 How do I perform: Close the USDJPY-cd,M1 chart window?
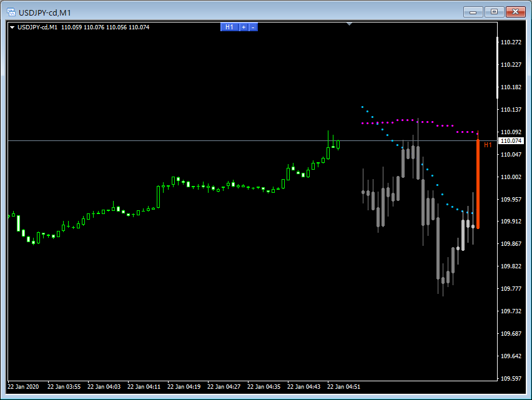point(516,12)
